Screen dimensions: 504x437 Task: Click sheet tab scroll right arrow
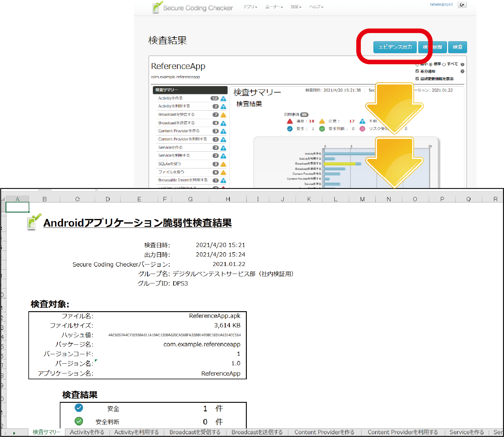[14, 433]
